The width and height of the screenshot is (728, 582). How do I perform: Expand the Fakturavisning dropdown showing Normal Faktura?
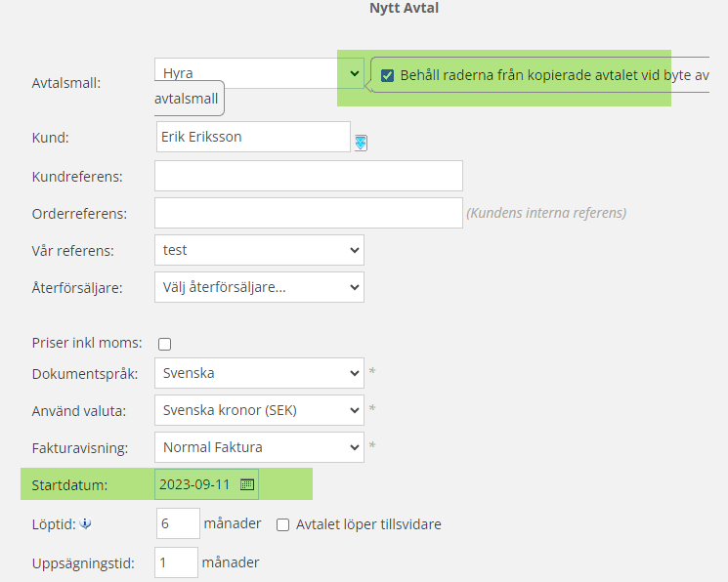point(259,447)
